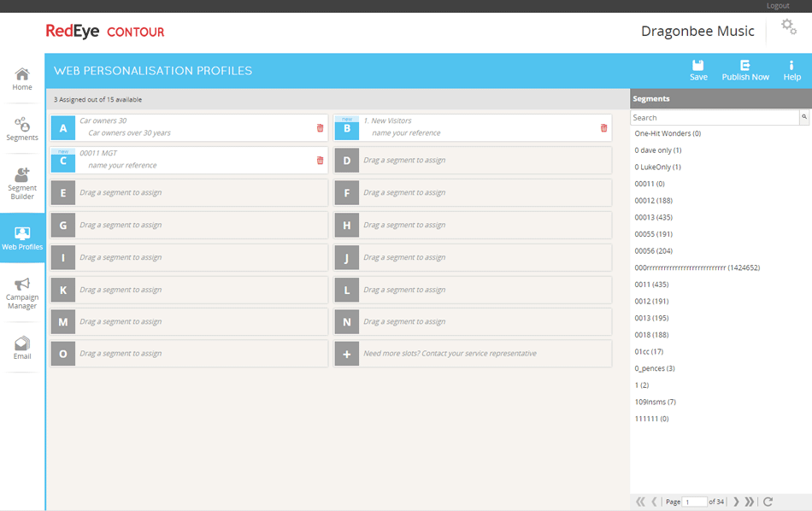Viewport: 812px width, 511px height.
Task: Select the One-Hit Wonders segment
Action: coord(668,133)
